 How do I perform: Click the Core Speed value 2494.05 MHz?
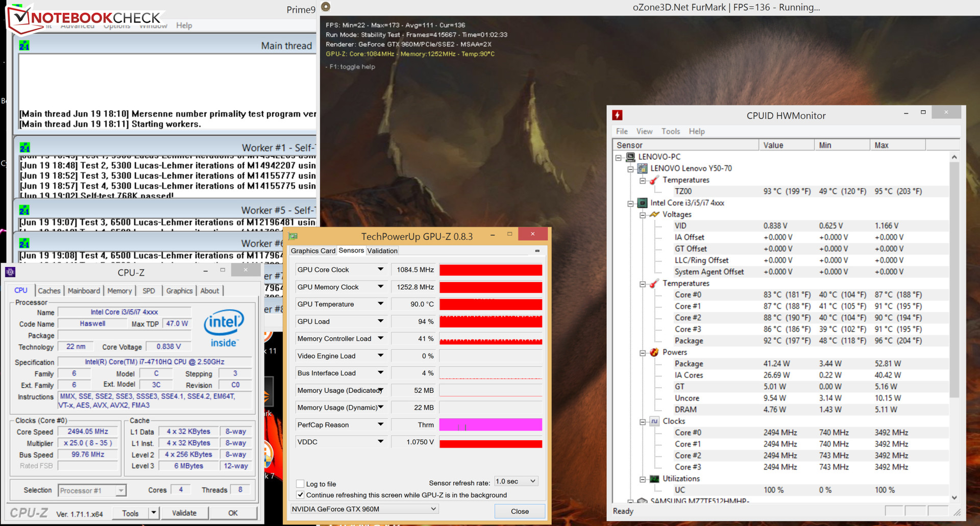[x=88, y=432]
